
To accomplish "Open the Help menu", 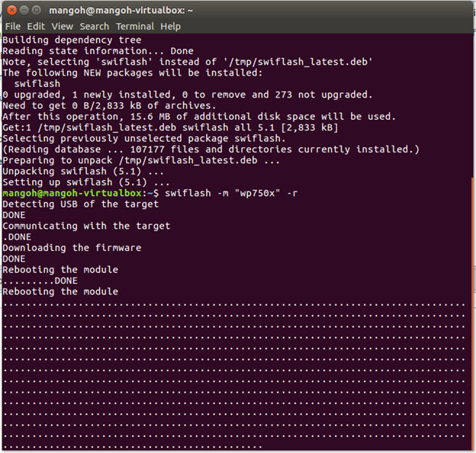I will coord(171,27).
